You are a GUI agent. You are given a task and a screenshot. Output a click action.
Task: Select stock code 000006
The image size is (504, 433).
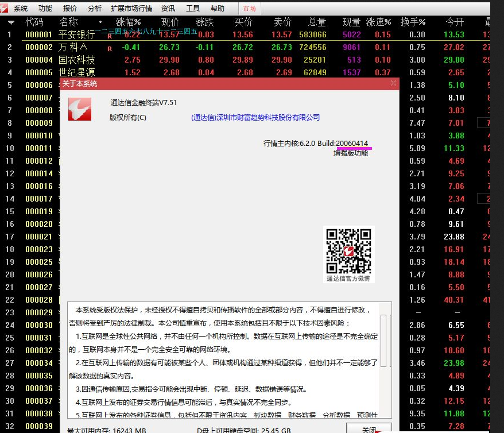point(39,85)
